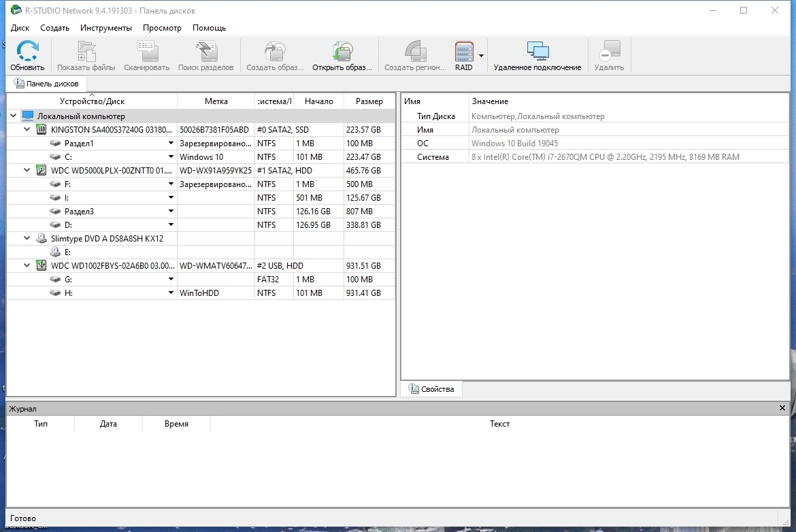
Task: Click the Показать файлы toolbar icon
Action: [x=86, y=51]
